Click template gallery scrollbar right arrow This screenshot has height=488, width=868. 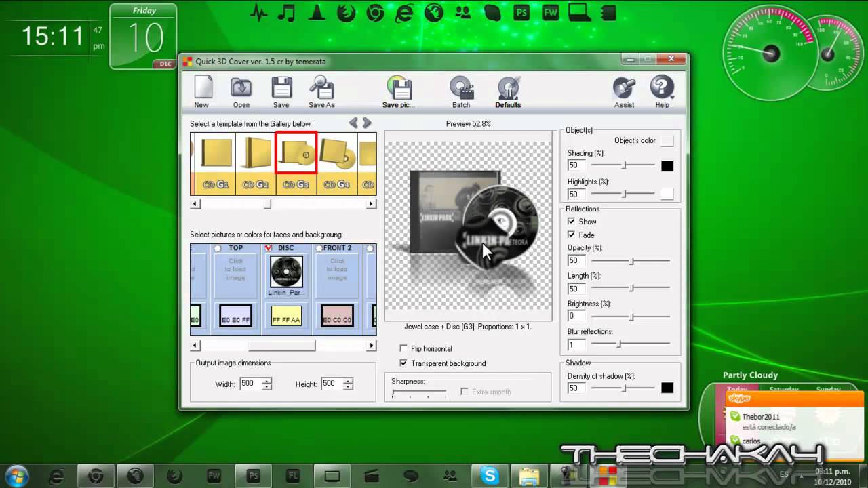(371, 203)
